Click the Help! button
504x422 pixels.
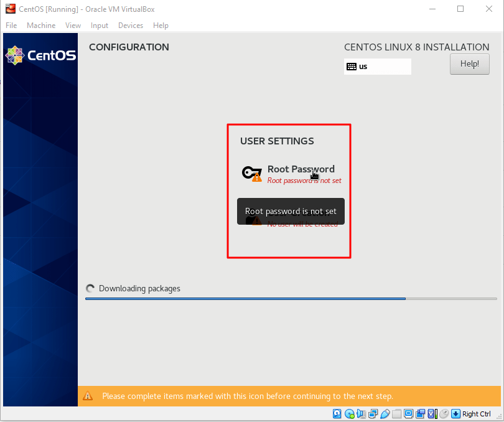click(469, 64)
